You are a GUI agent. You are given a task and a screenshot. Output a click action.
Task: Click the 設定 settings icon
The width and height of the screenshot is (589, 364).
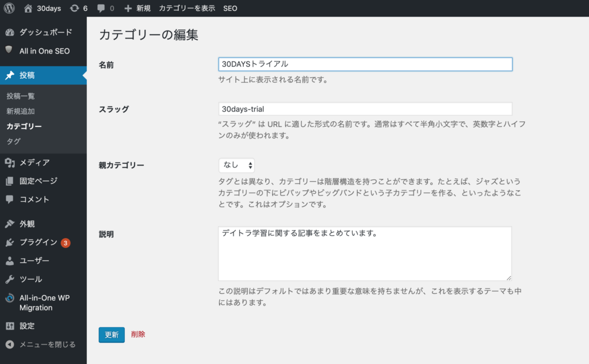click(10, 326)
